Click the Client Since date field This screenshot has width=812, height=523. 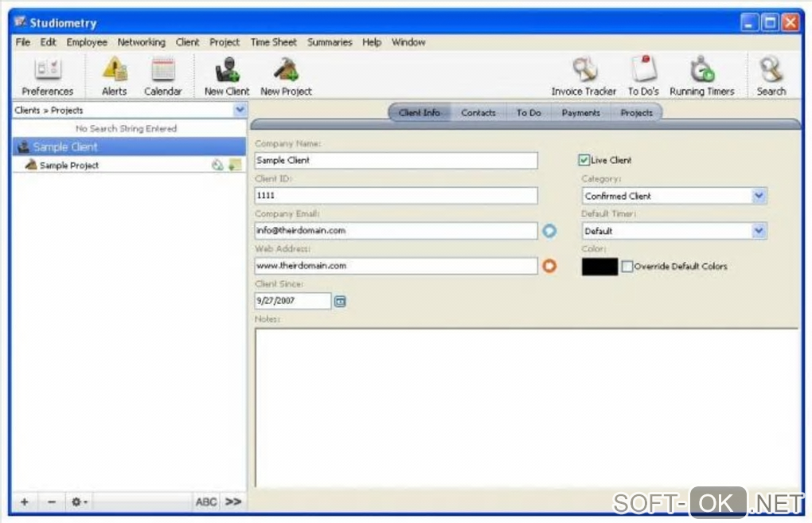point(293,301)
